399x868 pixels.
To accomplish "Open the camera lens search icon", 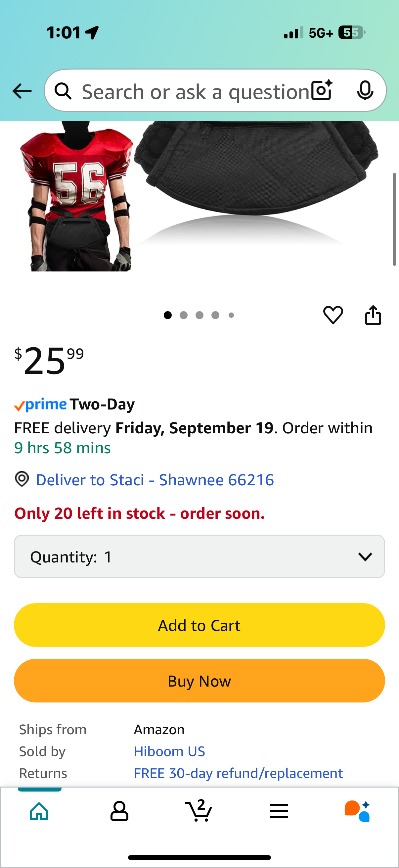I will coord(322,90).
